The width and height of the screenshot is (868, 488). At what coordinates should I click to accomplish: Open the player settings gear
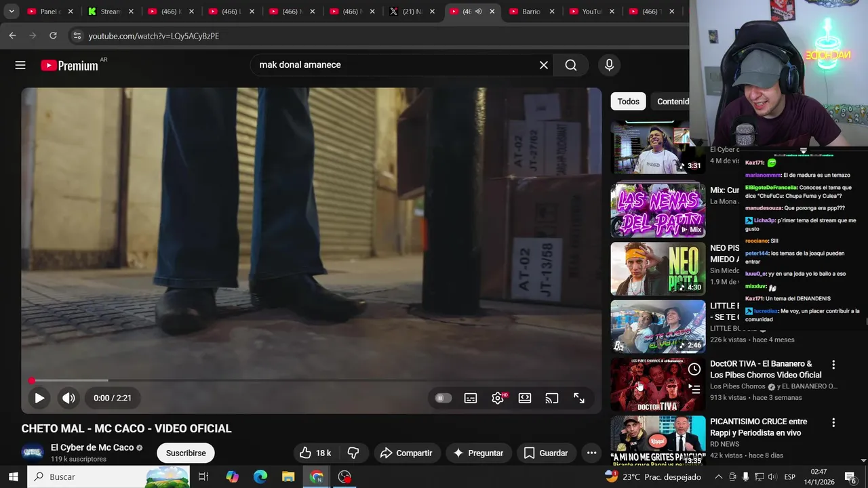(498, 398)
